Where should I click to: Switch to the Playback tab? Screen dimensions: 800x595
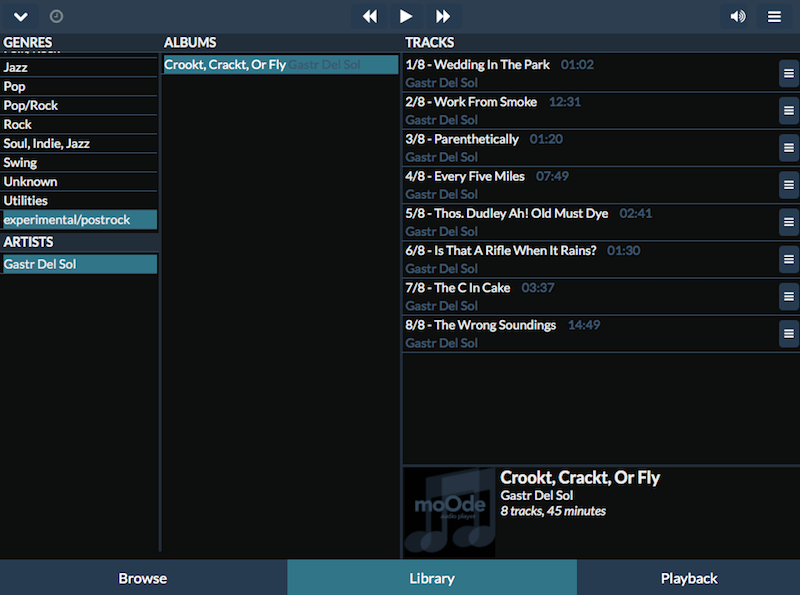(x=688, y=578)
